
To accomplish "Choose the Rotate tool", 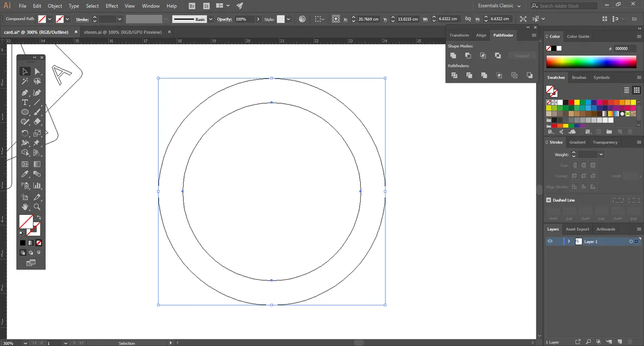I will pos(25,133).
